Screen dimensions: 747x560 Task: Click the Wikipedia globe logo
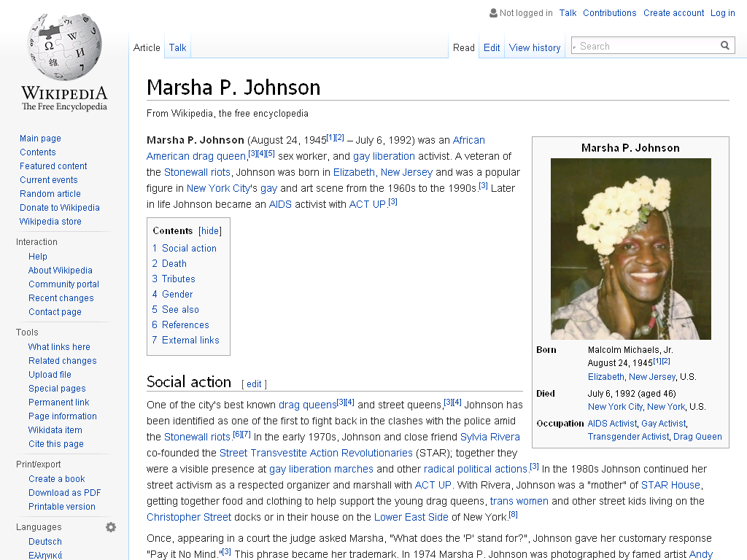pos(64,47)
